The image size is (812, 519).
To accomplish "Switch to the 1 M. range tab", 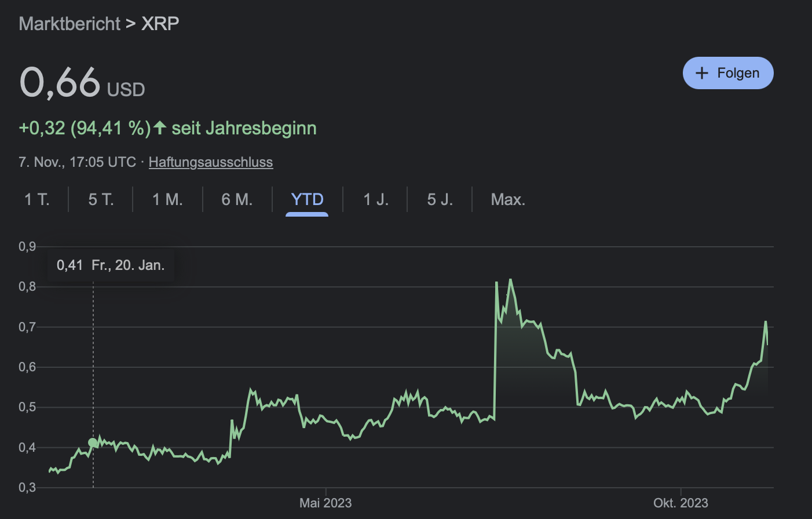I will 167,200.
